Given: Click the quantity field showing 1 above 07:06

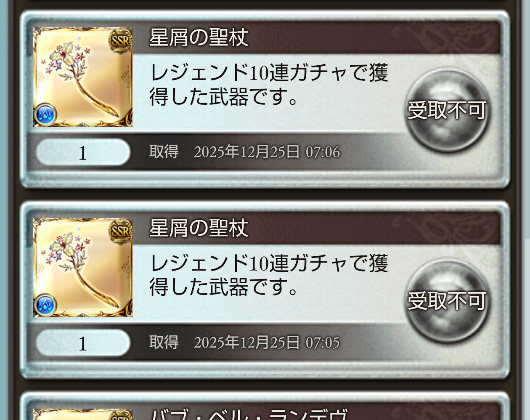Looking at the screenshot, I should [83, 152].
